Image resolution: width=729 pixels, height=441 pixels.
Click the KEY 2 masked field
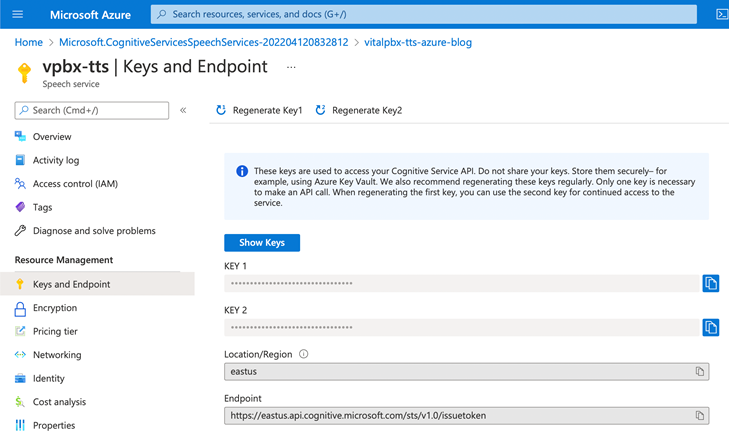462,327
